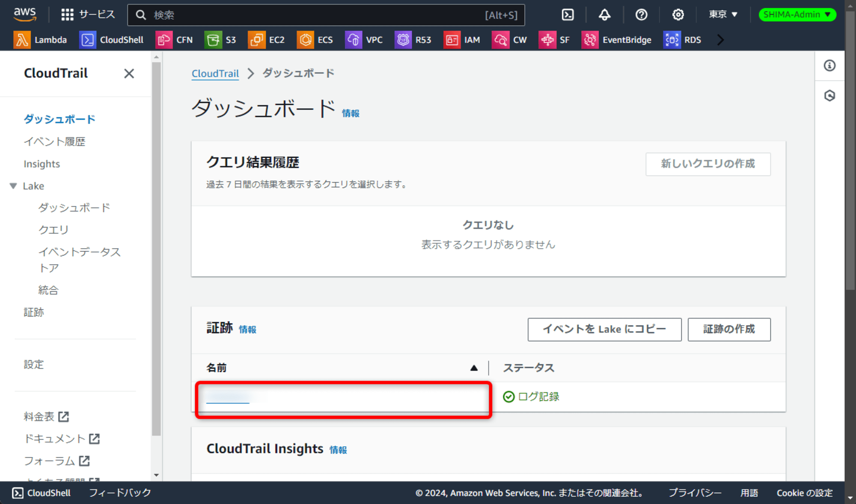Select ダッシュボード in the sidebar
Image resolution: width=856 pixels, height=504 pixels.
pos(59,119)
